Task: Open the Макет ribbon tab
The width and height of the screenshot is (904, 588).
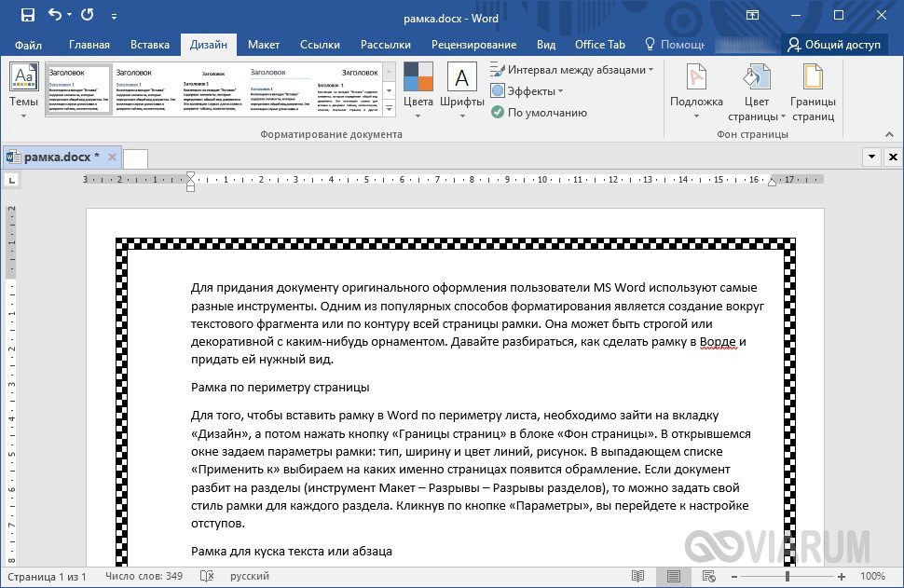Action: coord(264,45)
